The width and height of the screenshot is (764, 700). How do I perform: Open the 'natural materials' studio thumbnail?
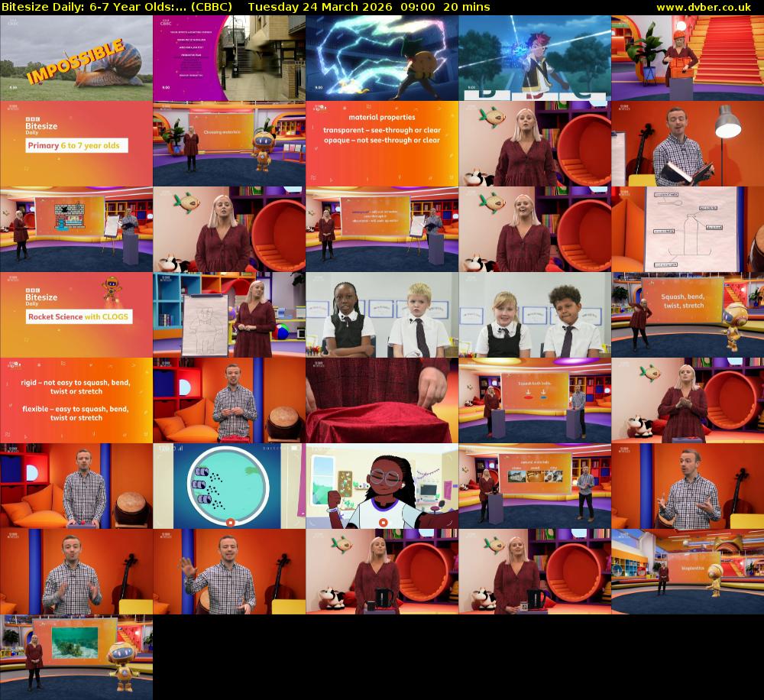tap(535, 486)
